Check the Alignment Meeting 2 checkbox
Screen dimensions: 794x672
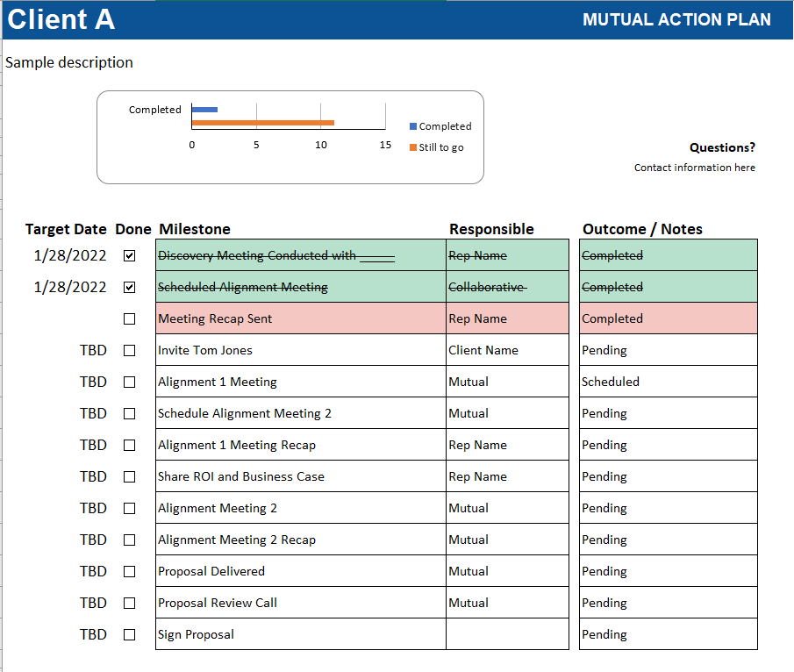[130, 509]
